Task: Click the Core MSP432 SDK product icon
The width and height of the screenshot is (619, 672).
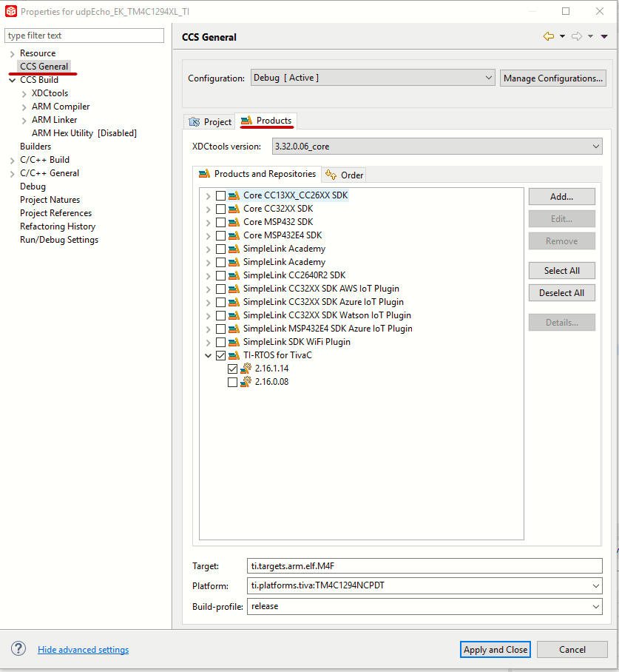Action: pos(234,222)
